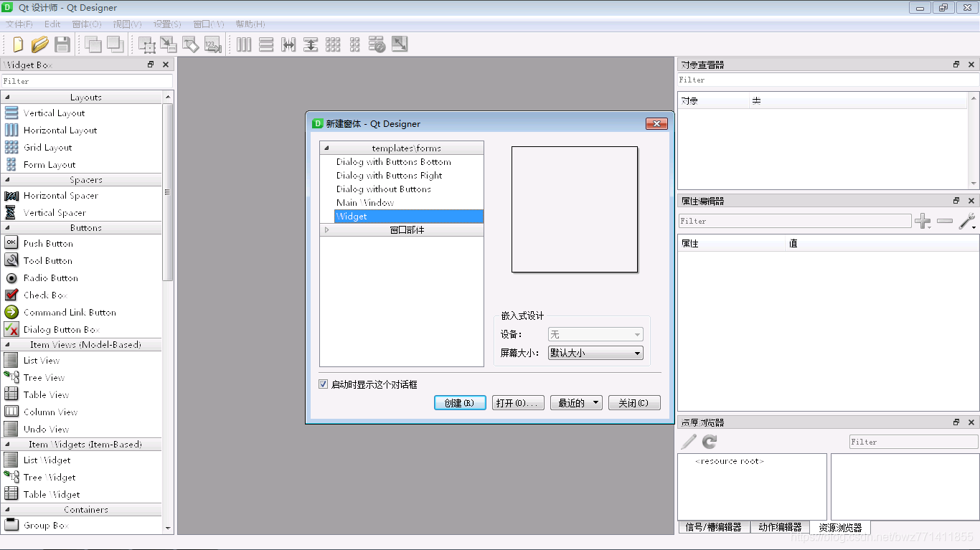Click the Lay Out Horizontally toolbar icon
980x550 pixels.
(x=244, y=44)
